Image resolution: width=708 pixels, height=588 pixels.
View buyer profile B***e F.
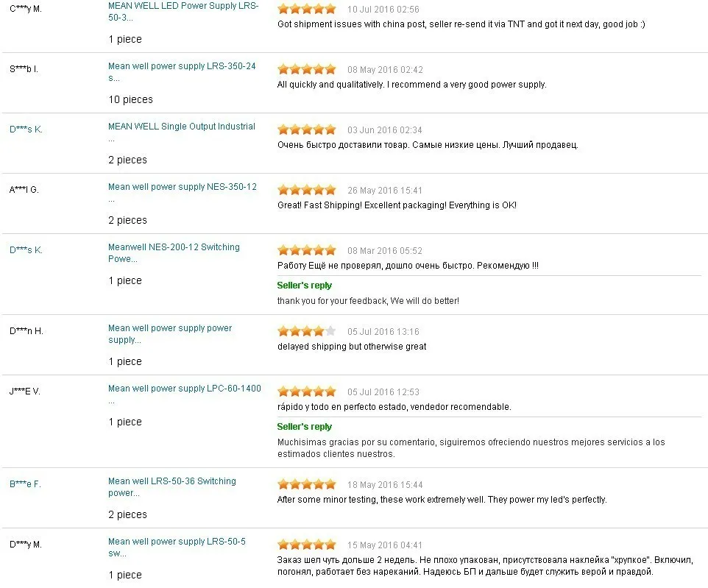tap(25, 484)
